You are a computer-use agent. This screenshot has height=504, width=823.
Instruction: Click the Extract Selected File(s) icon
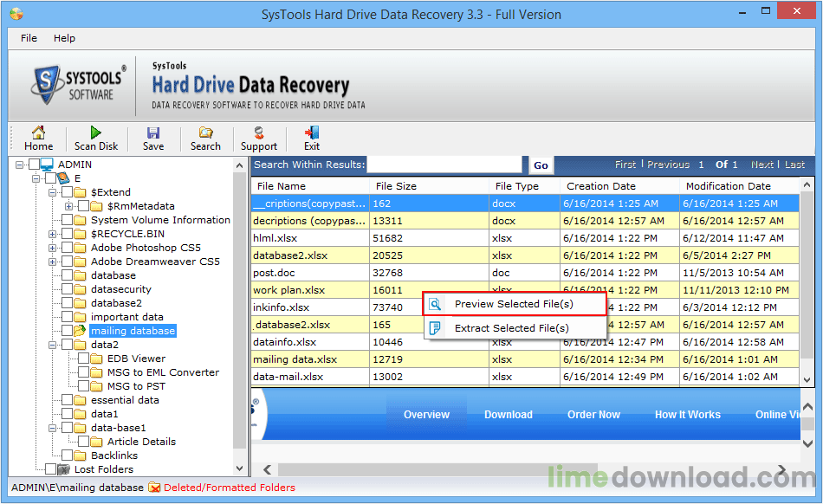[x=436, y=328]
